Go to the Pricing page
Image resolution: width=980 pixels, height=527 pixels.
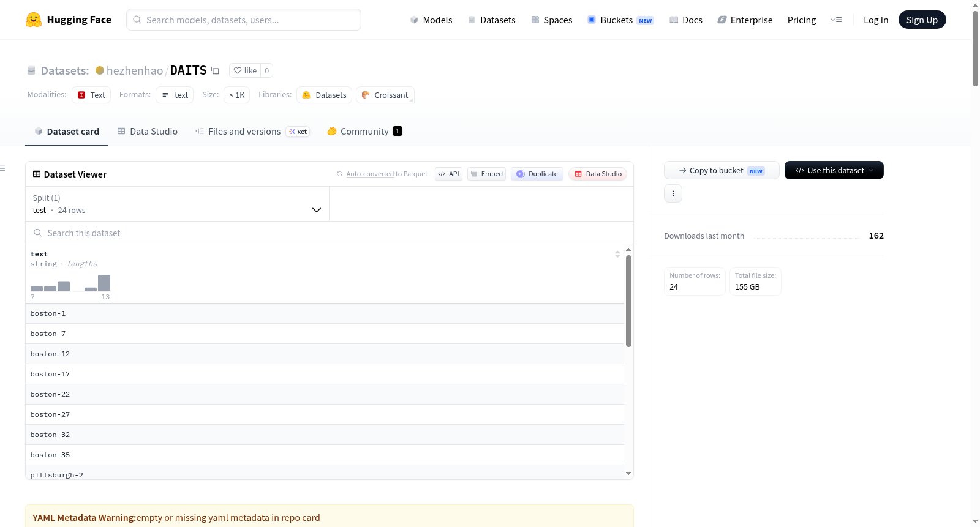tap(802, 20)
